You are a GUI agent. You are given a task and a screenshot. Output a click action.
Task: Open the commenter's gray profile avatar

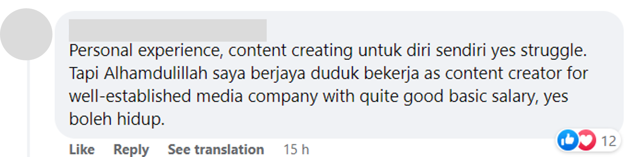(x=26, y=34)
